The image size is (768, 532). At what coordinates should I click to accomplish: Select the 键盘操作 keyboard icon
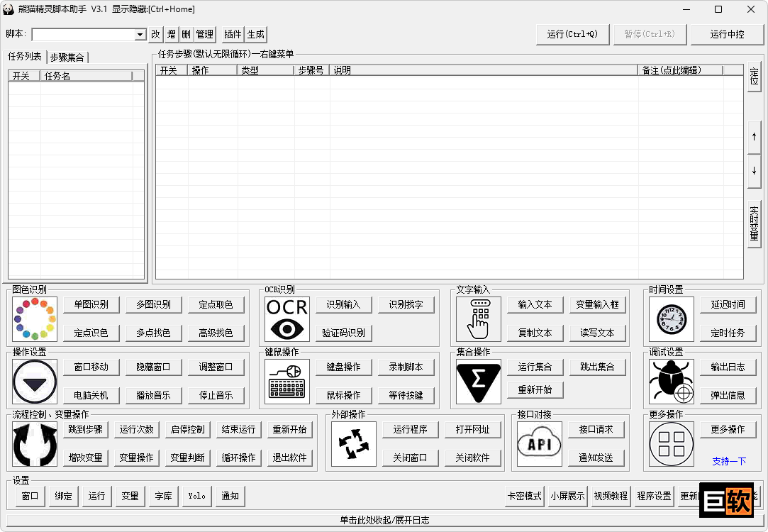[286, 381]
